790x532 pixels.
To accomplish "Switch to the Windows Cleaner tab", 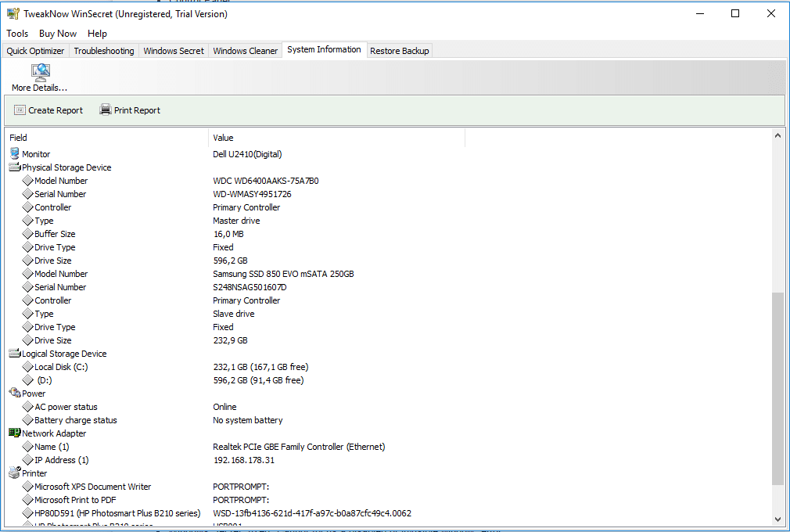I will tap(246, 51).
